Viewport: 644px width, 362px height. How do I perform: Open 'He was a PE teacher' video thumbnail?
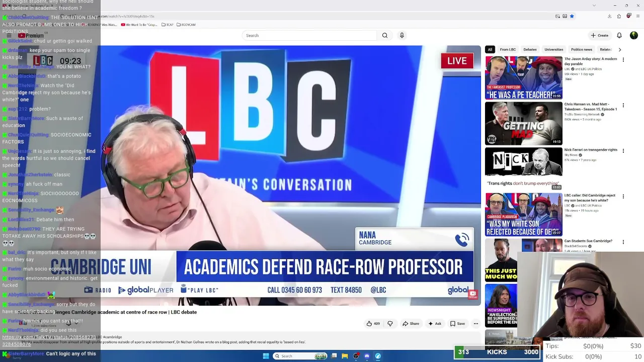[x=524, y=78]
